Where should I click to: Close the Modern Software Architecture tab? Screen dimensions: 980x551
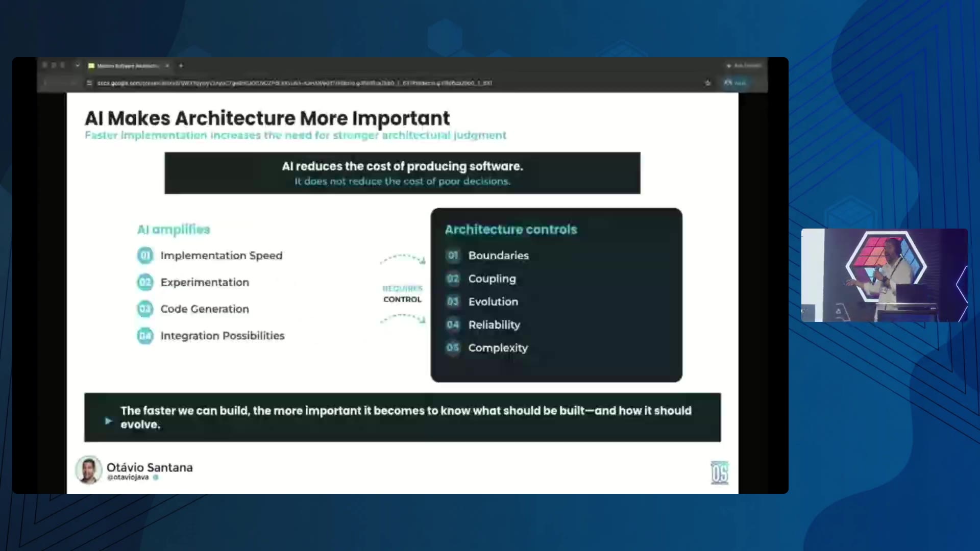pos(167,66)
